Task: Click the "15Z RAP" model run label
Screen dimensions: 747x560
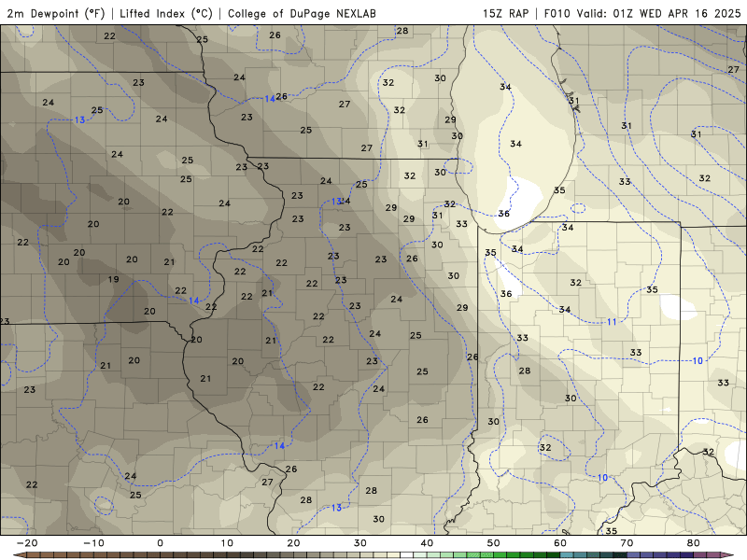Action: (505, 13)
